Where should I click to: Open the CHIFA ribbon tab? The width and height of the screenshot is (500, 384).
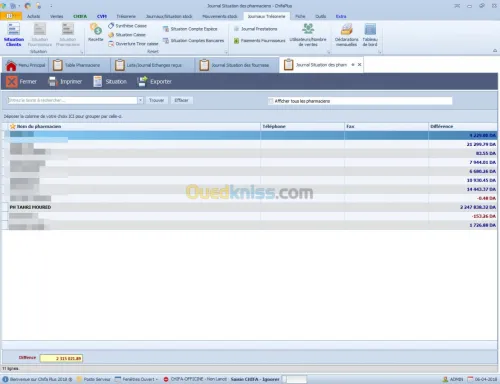[x=80, y=16]
